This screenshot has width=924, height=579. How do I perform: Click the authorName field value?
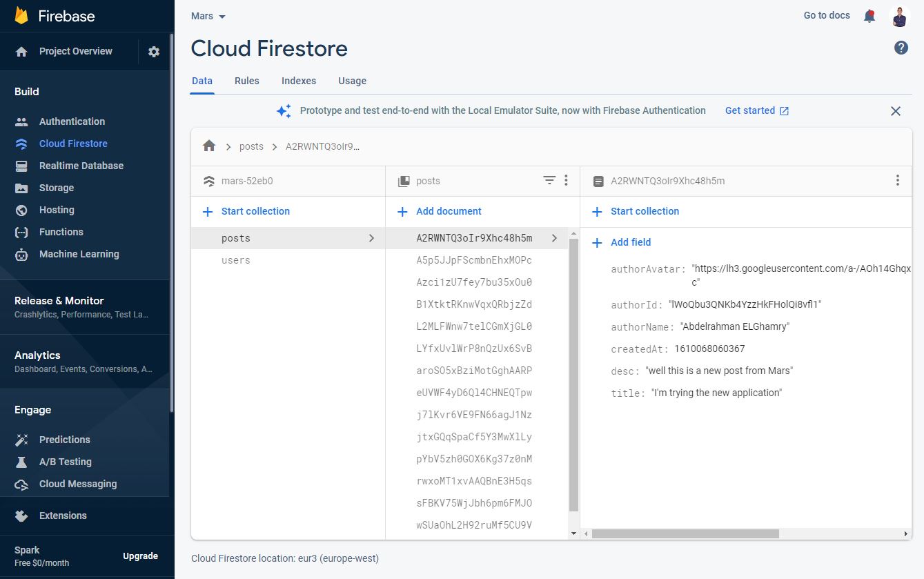(734, 326)
